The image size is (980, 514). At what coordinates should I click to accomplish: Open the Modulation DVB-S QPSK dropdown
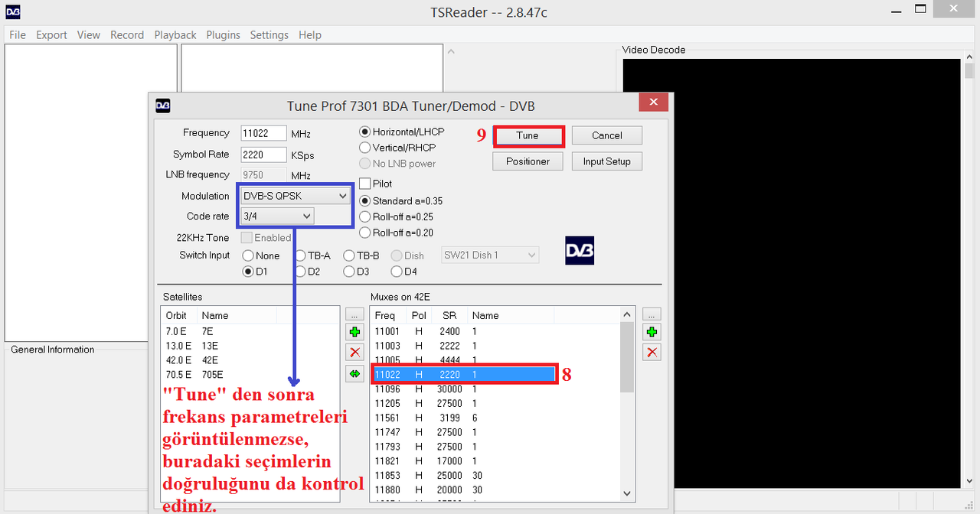point(296,196)
